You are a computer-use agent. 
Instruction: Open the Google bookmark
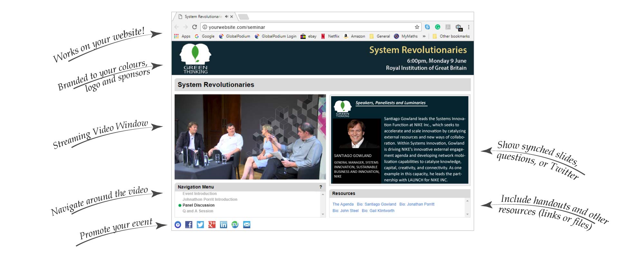coord(205,36)
